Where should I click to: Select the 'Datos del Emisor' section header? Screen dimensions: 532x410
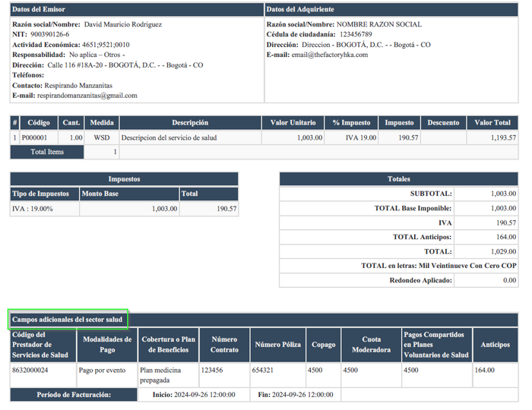point(39,9)
